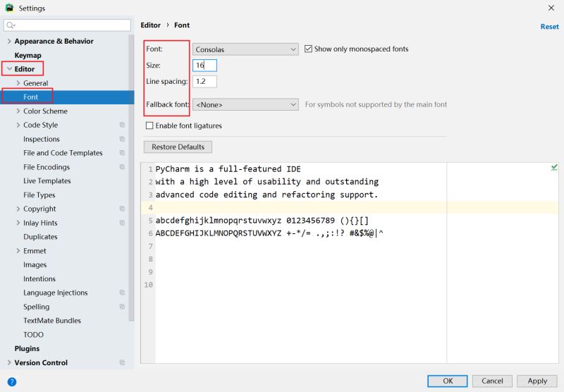Click the help question mark icon
The height and width of the screenshot is (392, 564).
pos(11,381)
